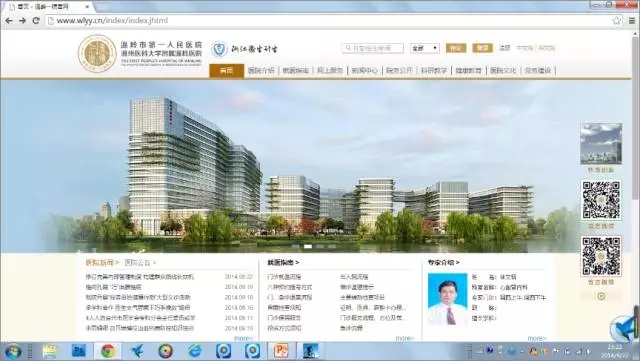Viewport: 640px width, 361px height.
Task: Expand the search category dropdown (全部)
Action: coord(425,48)
